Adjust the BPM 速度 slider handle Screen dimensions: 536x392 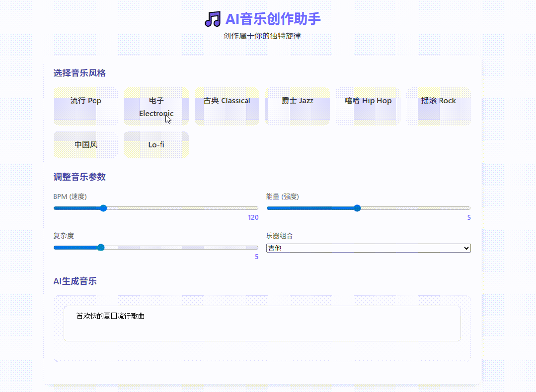(x=103, y=208)
